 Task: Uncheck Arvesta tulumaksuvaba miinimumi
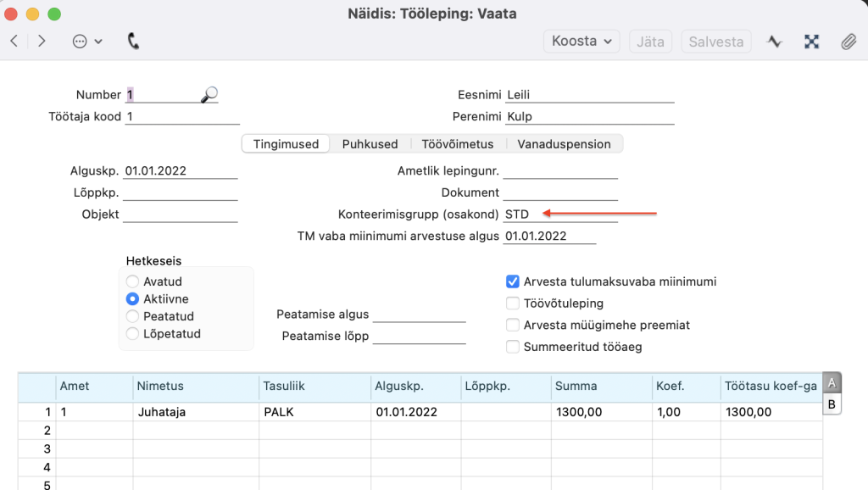[512, 281]
